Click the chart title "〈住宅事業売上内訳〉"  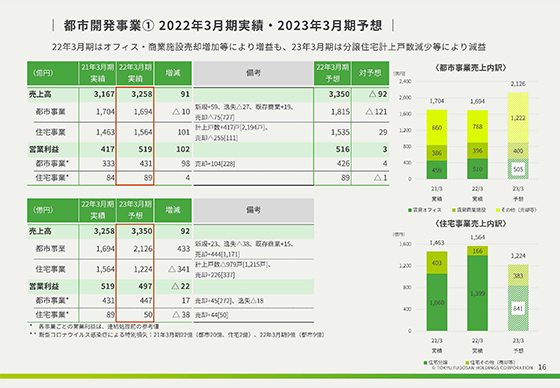pyautogui.click(x=471, y=224)
